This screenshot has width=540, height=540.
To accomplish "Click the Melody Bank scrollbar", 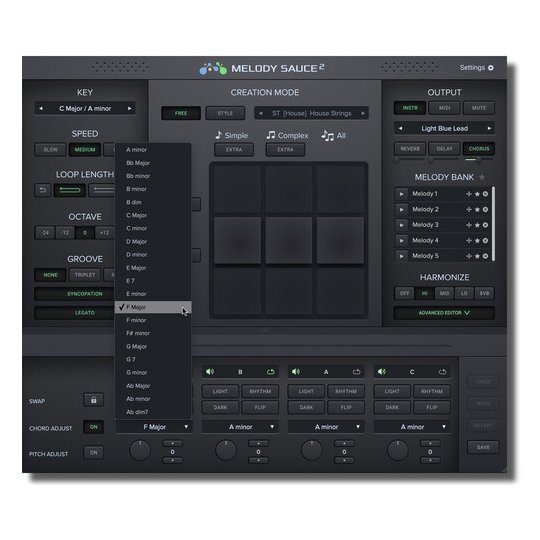I will (x=493, y=224).
